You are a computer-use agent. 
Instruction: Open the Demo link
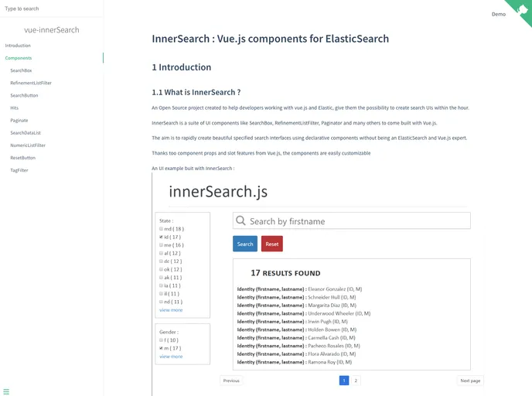pyautogui.click(x=499, y=14)
